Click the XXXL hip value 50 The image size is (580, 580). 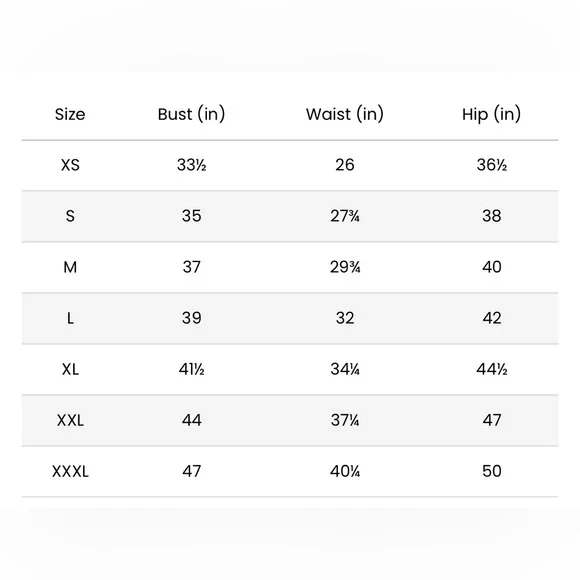coord(492,471)
